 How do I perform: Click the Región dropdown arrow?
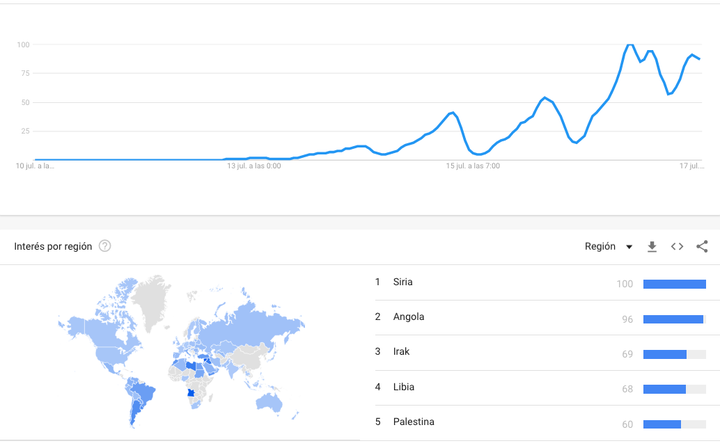coord(629,247)
